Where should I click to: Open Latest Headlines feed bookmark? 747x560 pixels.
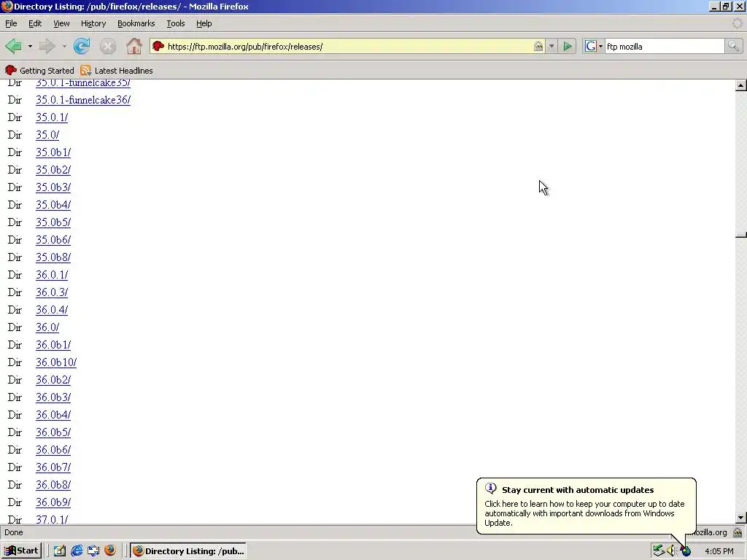click(x=117, y=71)
